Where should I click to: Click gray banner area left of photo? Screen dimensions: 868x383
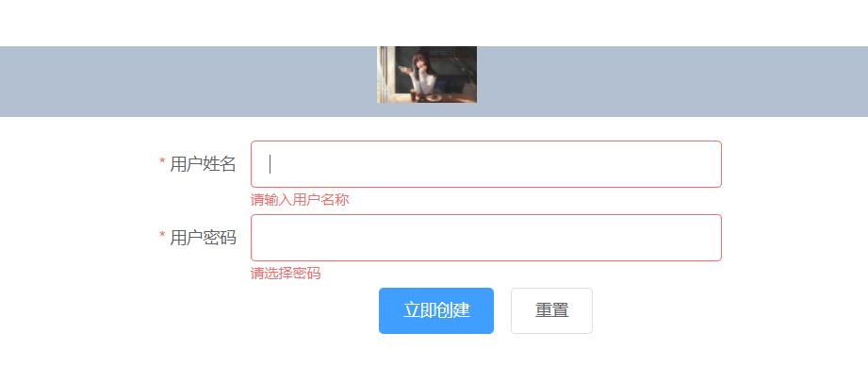point(188,81)
